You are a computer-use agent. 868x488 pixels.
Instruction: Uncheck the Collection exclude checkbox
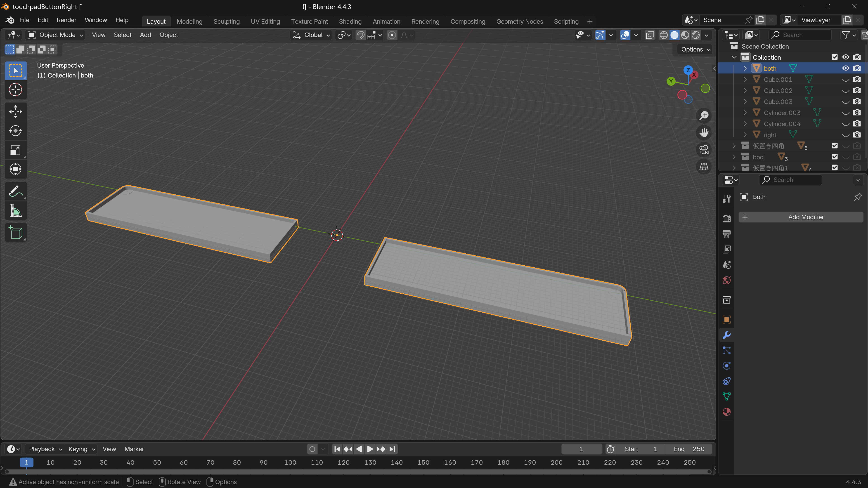834,57
